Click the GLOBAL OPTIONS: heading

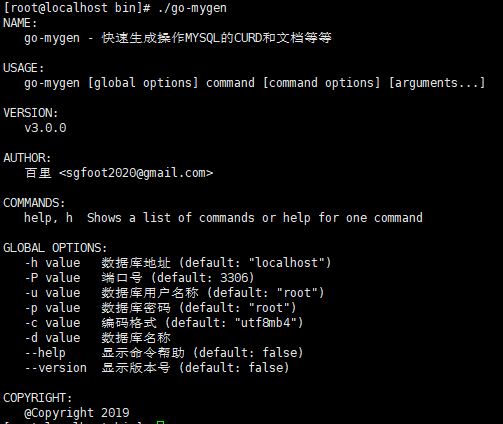coord(55,248)
